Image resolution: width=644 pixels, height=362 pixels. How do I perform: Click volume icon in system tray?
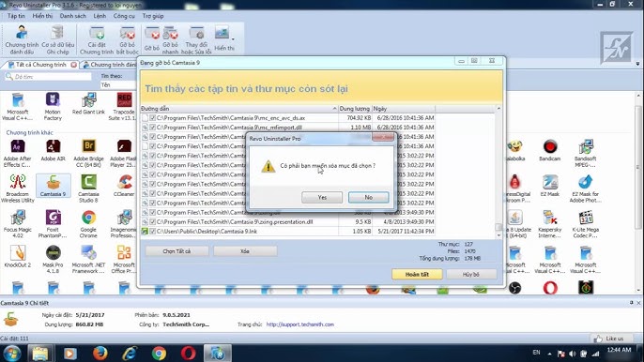pos(572,353)
